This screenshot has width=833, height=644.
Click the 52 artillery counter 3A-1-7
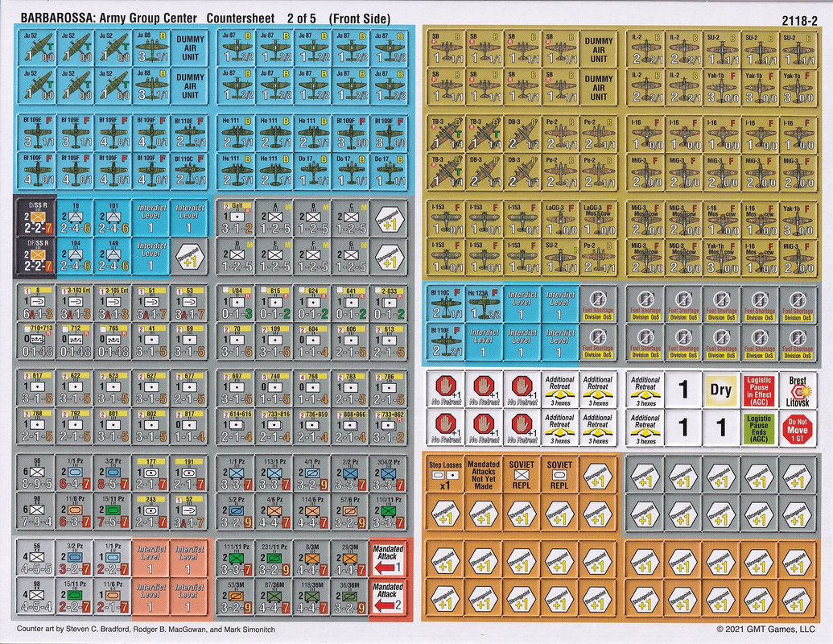(188, 512)
